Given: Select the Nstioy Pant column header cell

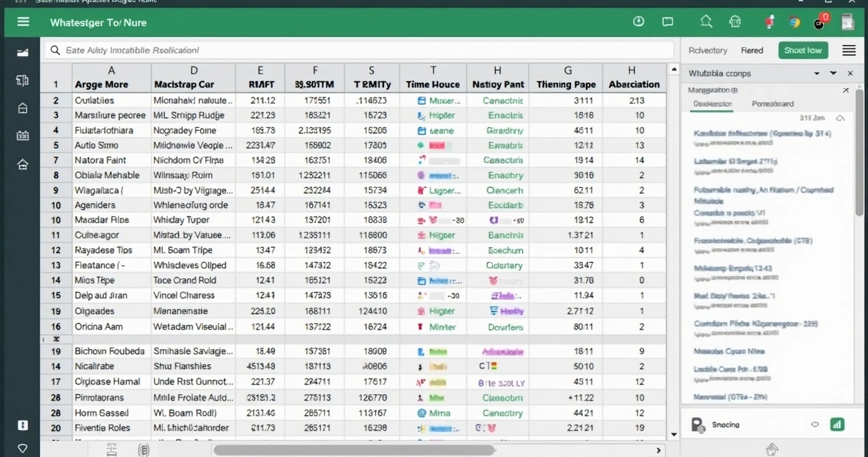Looking at the screenshot, I should pos(498,84).
